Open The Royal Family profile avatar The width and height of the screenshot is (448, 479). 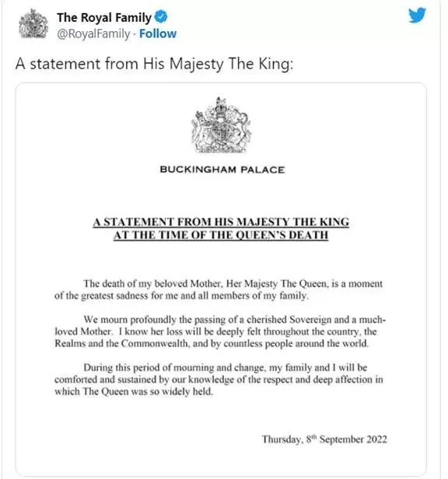33,24
